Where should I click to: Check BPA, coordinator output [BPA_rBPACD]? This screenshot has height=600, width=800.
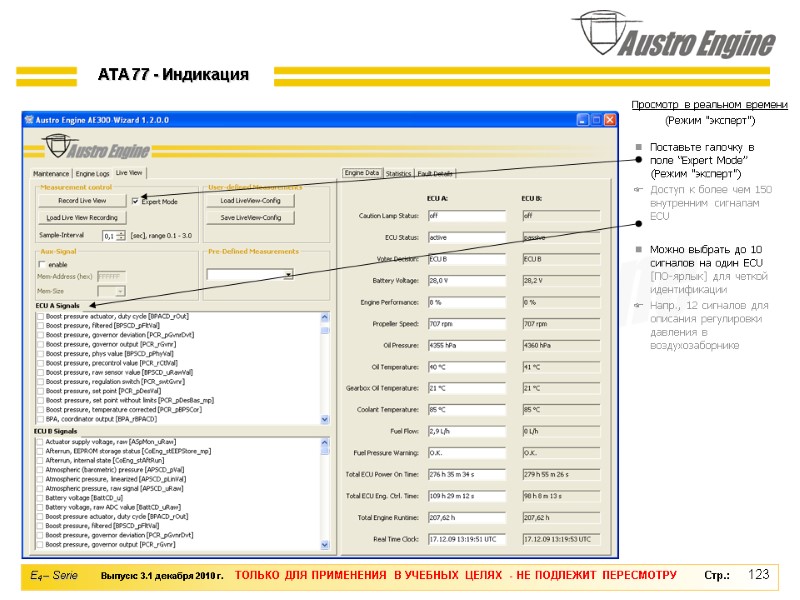tap(40, 419)
